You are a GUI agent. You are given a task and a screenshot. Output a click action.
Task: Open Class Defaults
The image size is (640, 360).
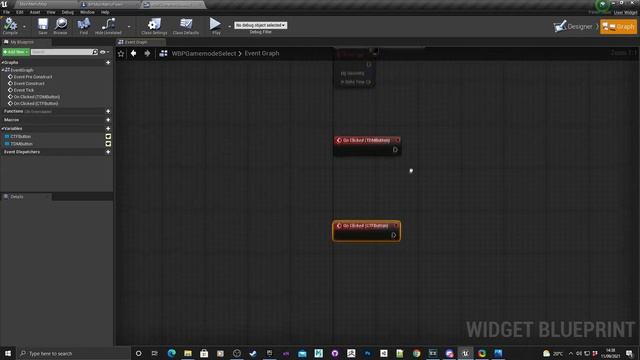(x=186, y=26)
